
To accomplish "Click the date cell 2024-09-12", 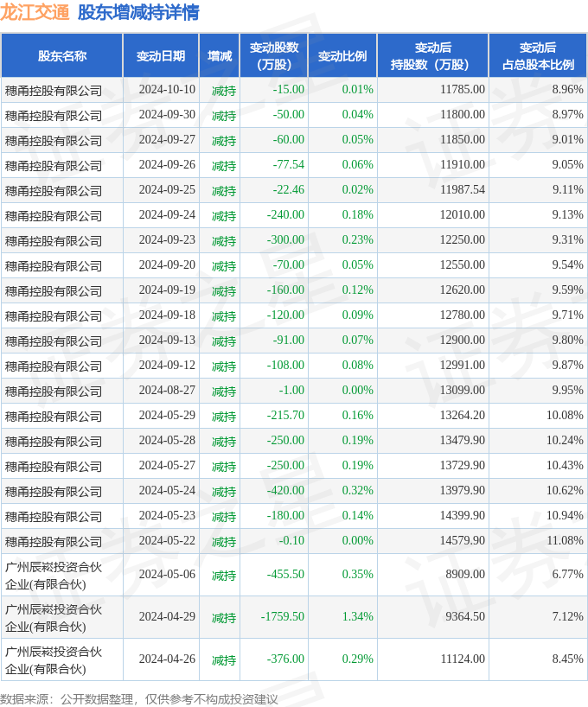I will pos(167,365).
